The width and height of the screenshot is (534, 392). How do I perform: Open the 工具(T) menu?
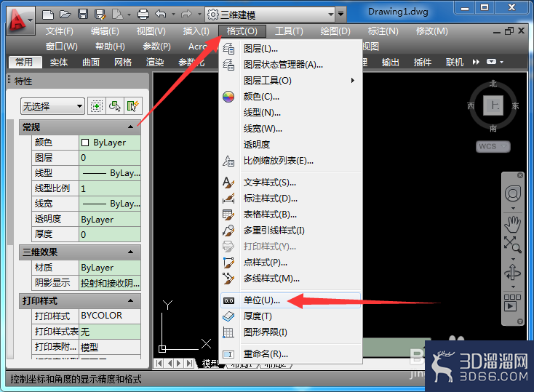tap(289, 31)
